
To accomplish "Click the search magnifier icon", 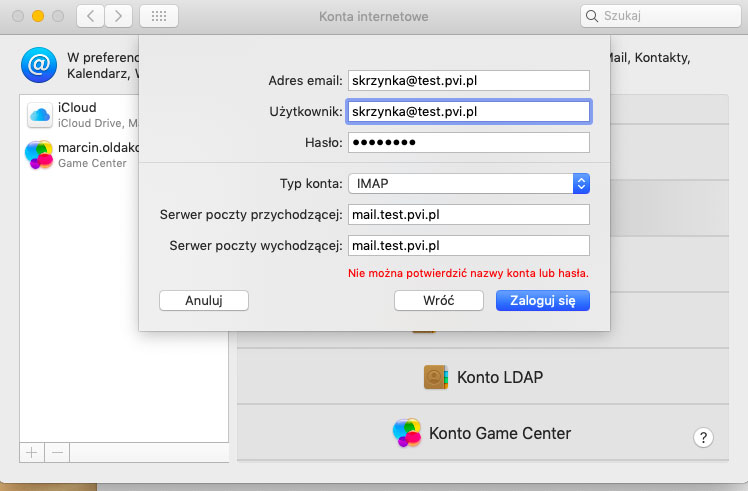I will pyautogui.click(x=592, y=16).
